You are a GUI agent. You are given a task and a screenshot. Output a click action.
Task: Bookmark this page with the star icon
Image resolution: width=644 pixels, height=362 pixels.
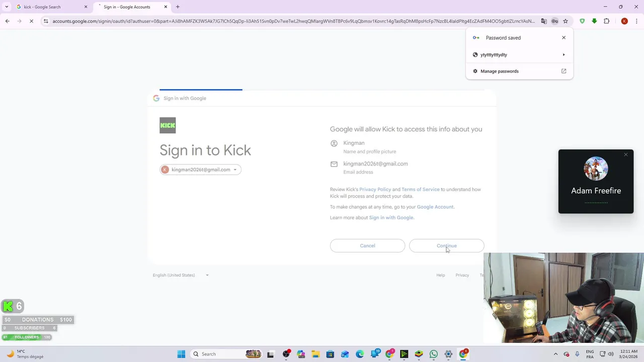click(x=566, y=21)
